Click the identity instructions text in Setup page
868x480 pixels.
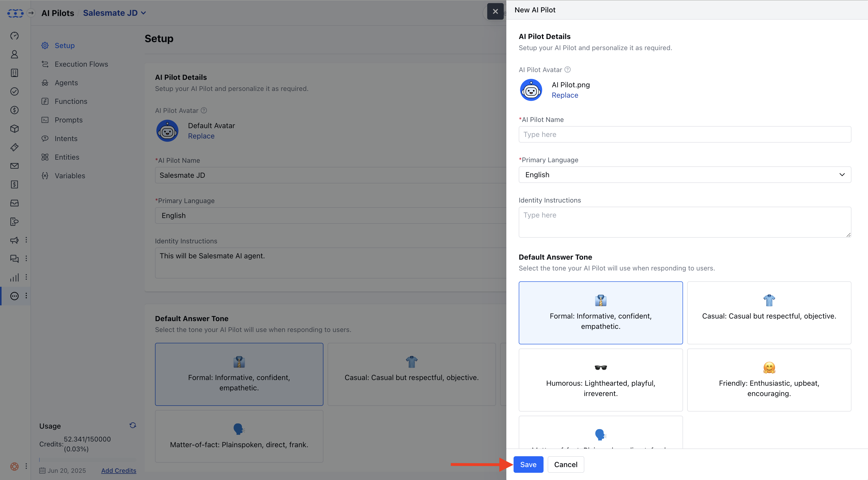pos(212,256)
